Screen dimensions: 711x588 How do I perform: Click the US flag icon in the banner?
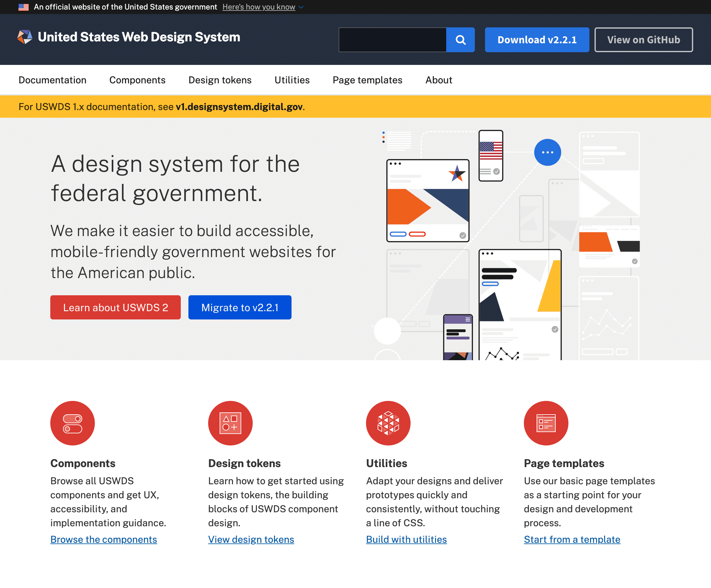coord(23,7)
